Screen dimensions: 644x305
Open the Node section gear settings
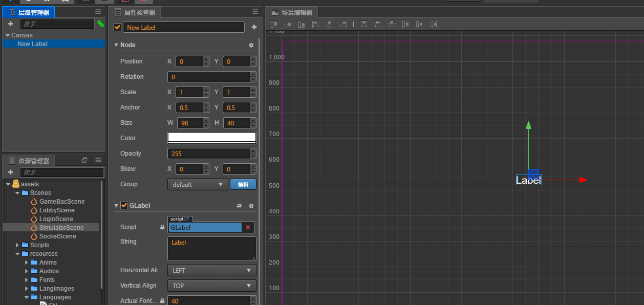pos(251,45)
